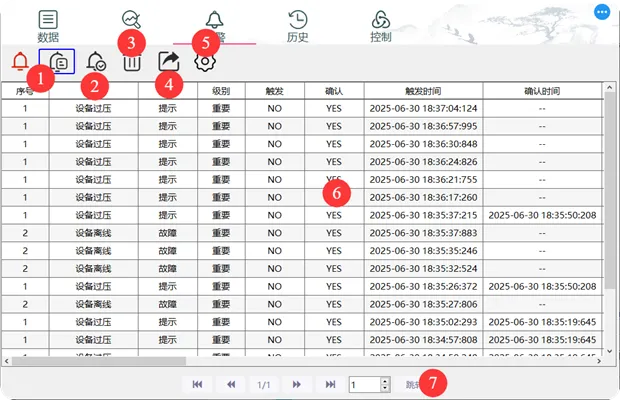
Task: Select 设备离线 row at 18:35:37:883
Action: pos(302,233)
